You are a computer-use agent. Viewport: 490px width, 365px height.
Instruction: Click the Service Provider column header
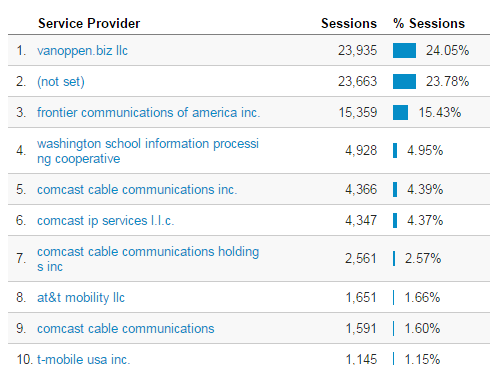click(x=89, y=23)
